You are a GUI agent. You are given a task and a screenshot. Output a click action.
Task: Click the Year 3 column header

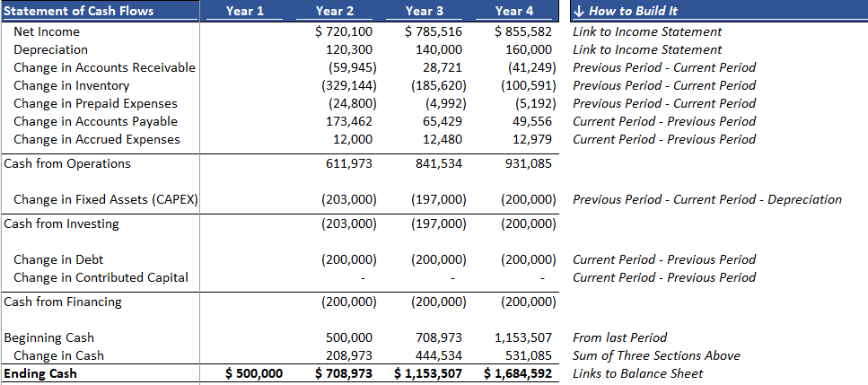click(x=424, y=11)
